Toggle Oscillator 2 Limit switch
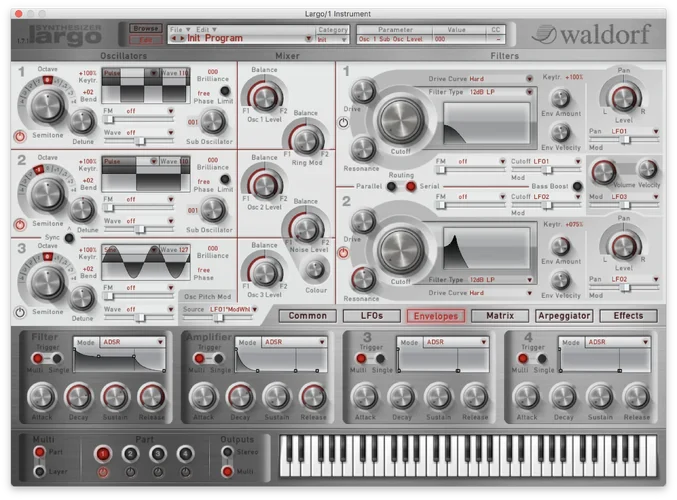 225,179
